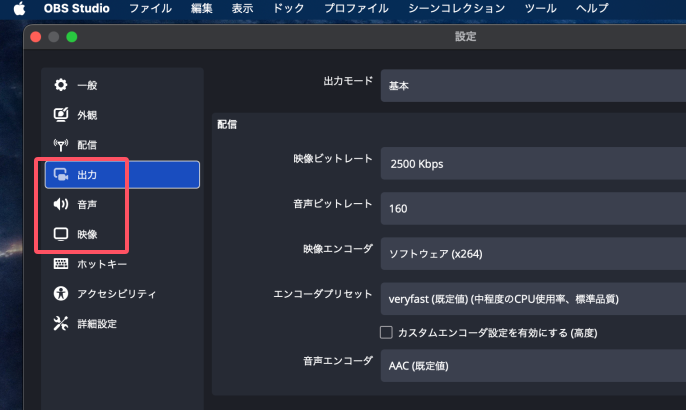Image resolution: width=686 pixels, height=410 pixels.
Task: Open the エンコーダプリセット dropdown veryfast
Action: click(x=533, y=299)
